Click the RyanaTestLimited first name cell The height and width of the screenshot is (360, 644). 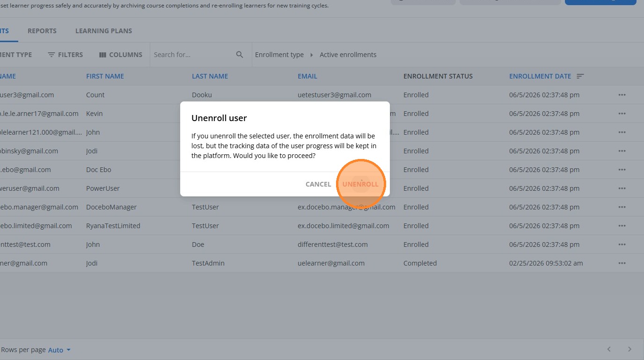[113, 226]
